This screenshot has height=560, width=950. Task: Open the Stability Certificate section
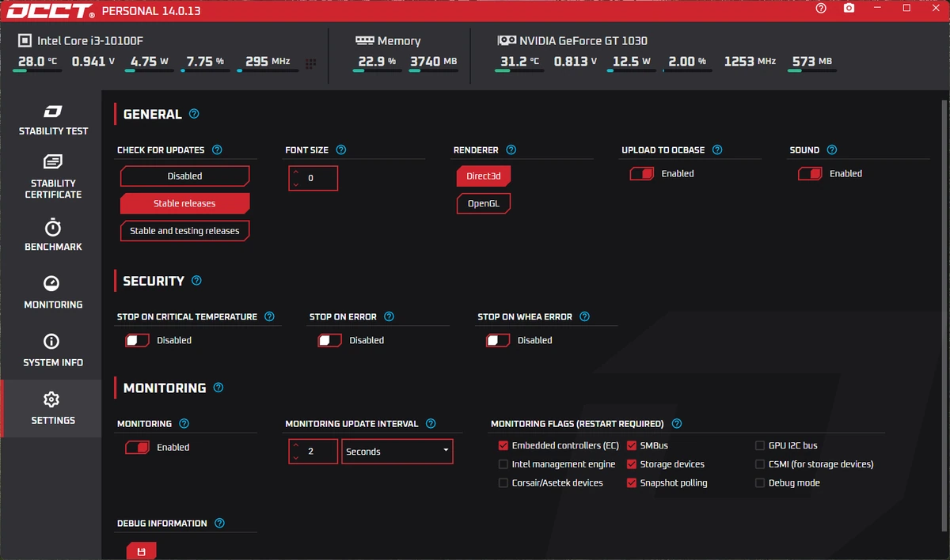[53, 177]
